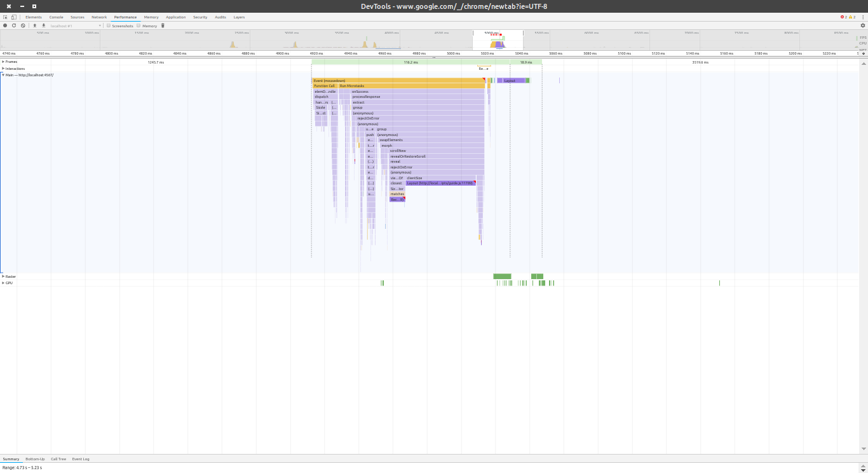Enable the Screenshots checkbox
The image size is (868, 473).
pyautogui.click(x=109, y=25)
